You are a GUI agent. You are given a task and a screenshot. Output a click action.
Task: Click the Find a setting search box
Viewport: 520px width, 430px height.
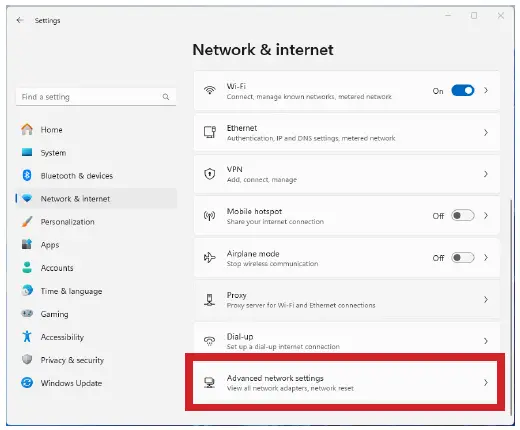point(96,97)
